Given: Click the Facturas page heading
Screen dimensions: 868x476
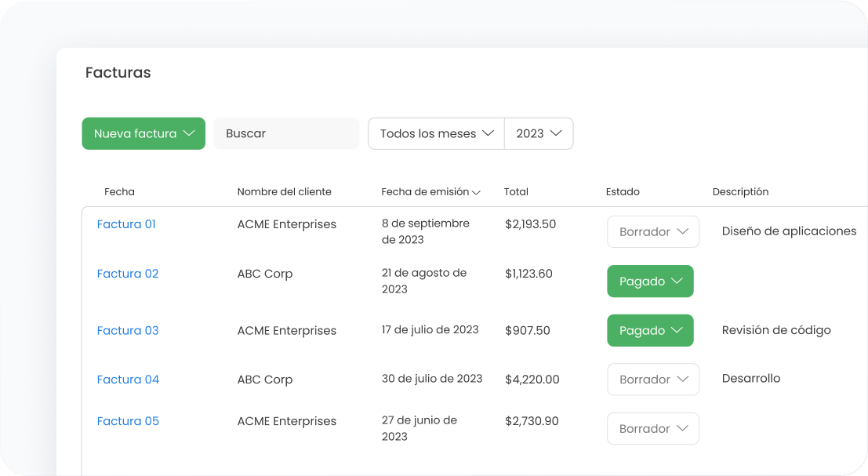Looking at the screenshot, I should point(118,72).
